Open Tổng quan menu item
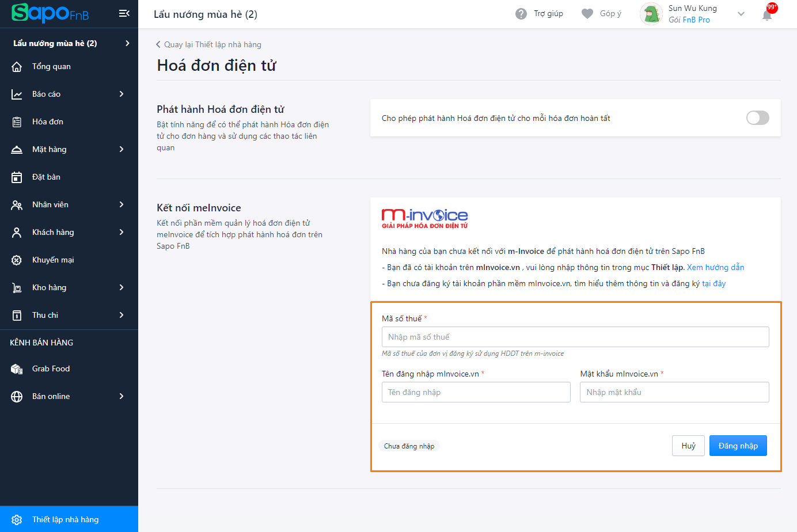 69,67
